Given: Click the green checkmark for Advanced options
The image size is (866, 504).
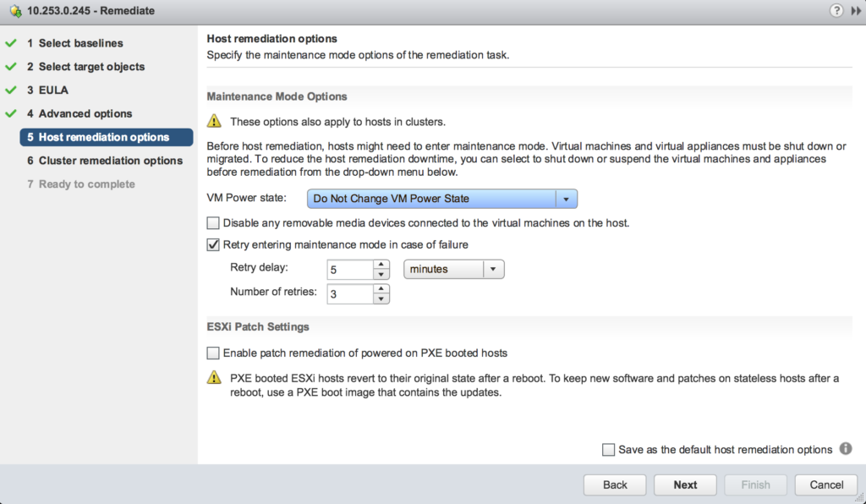Looking at the screenshot, I should 10,113.
